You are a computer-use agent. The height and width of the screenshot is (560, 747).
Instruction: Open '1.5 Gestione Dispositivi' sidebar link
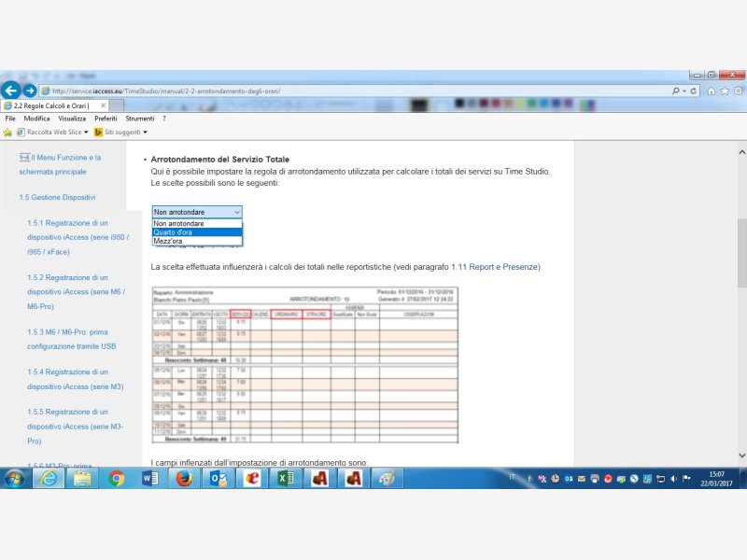coord(57,198)
